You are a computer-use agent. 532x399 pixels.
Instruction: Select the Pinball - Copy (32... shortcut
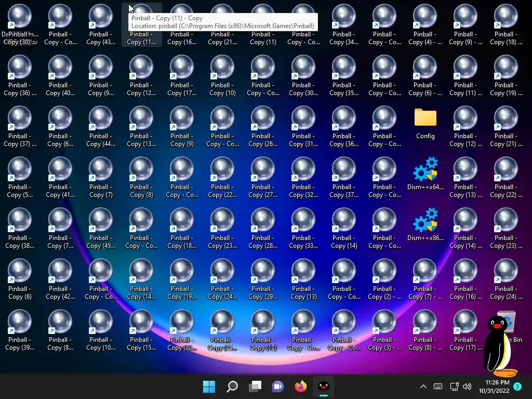[x=303, y=178]
